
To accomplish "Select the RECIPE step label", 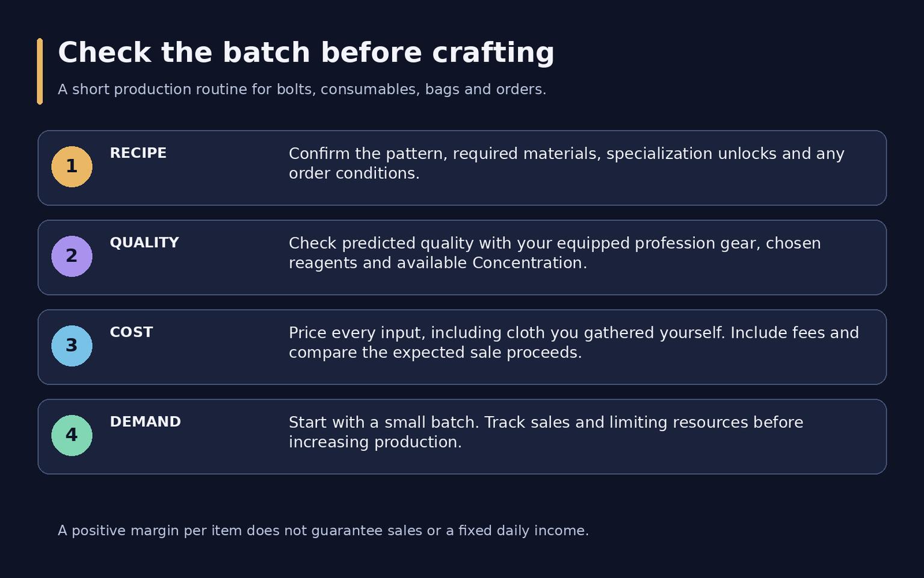I will pos(138,153).
